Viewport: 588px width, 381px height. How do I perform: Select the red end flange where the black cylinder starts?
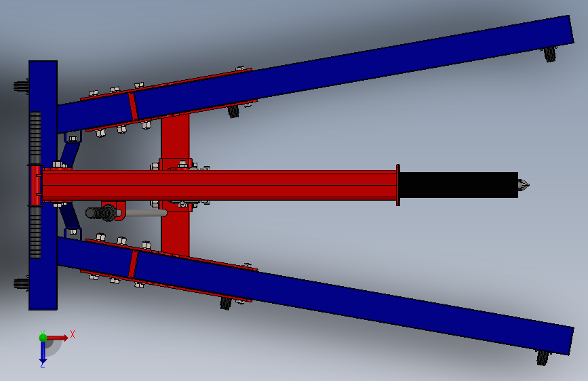click(398, 185)
